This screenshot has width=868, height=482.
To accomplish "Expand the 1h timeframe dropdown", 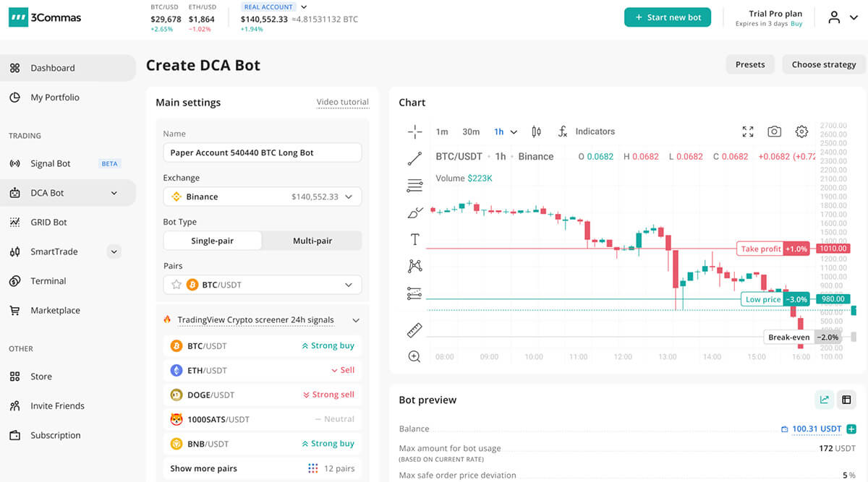I will tap(506, 132).
